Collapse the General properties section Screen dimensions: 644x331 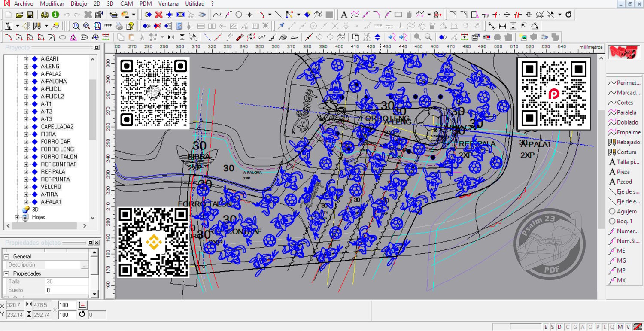click(6, 257)
